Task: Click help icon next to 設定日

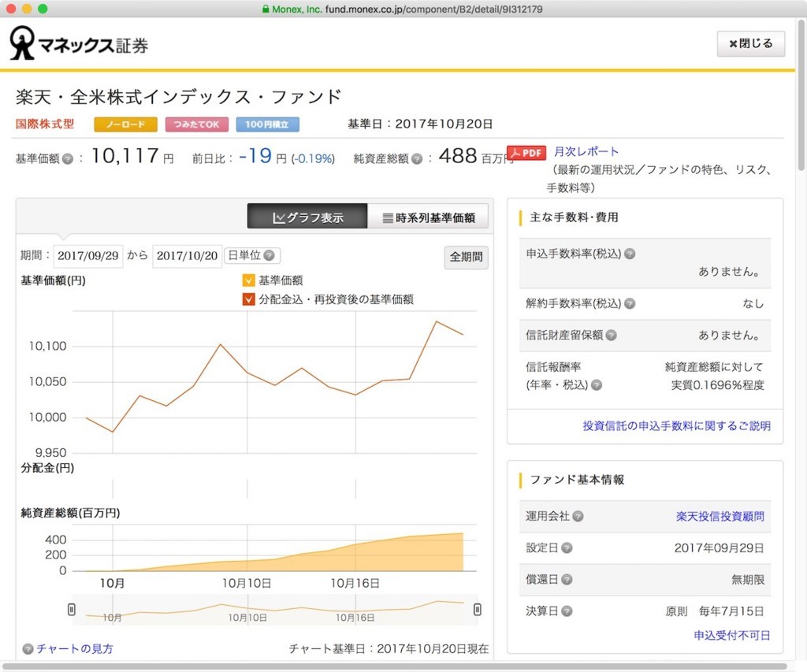Action: pyautogui.click(x=567, y=548)
